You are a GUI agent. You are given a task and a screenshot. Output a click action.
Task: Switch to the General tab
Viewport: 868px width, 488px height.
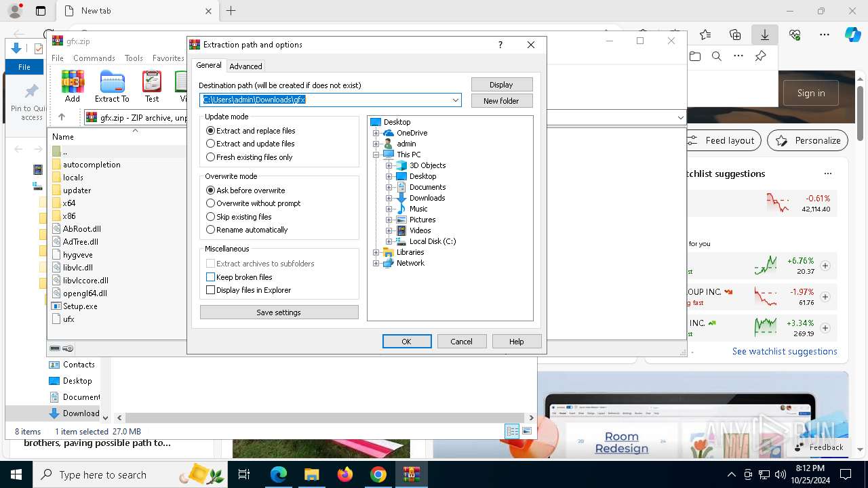click(x=209, y=65)
